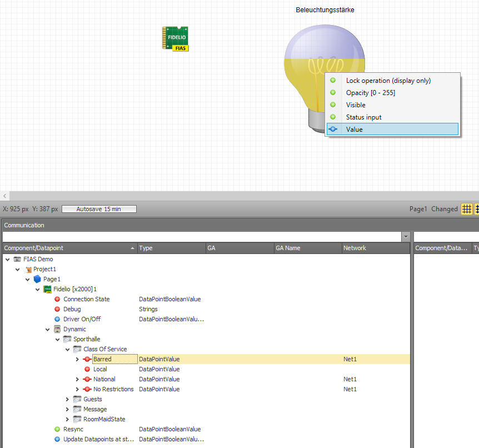
Task: Click the green Resync datapoint icon
Action: (57, 429)
